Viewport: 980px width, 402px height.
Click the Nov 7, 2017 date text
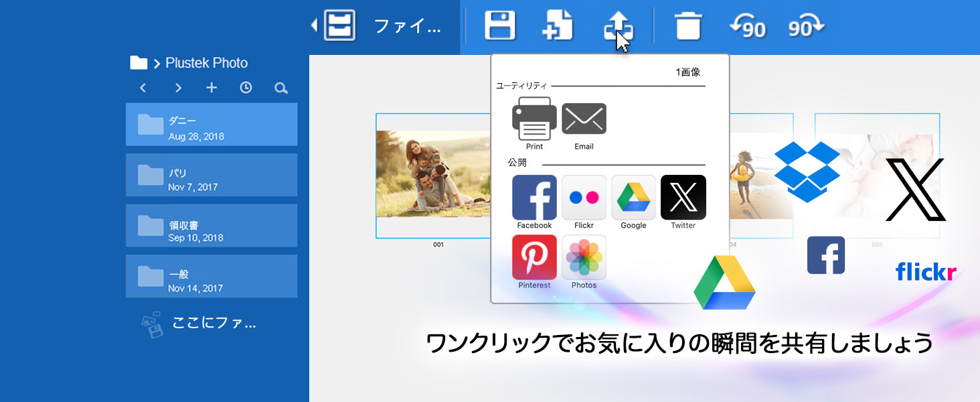coord(193,187)
